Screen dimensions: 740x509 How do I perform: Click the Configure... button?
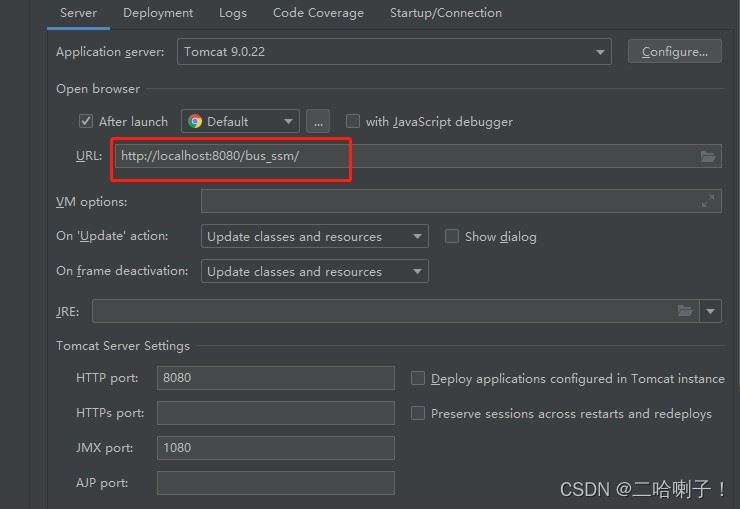click(x=674, y=51)
